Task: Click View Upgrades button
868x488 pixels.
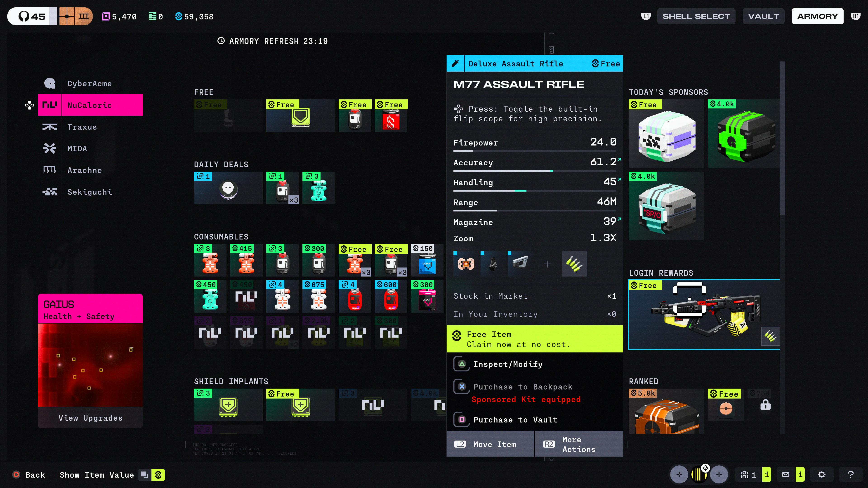Action: (x=90, y=418)
